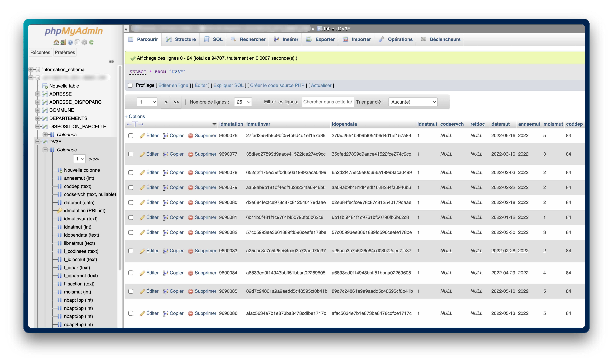Click the red delete icon for row 9690084

click(191, 273)
